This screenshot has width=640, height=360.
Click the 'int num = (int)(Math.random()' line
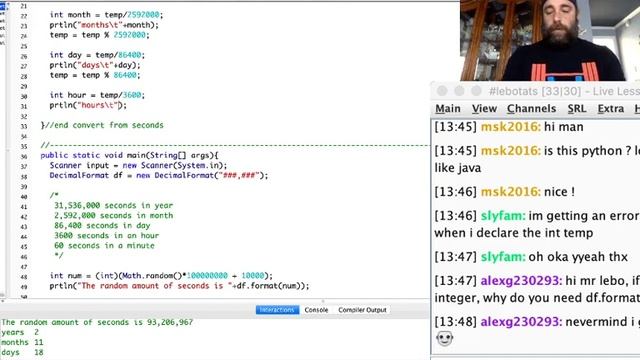[161, 276]
